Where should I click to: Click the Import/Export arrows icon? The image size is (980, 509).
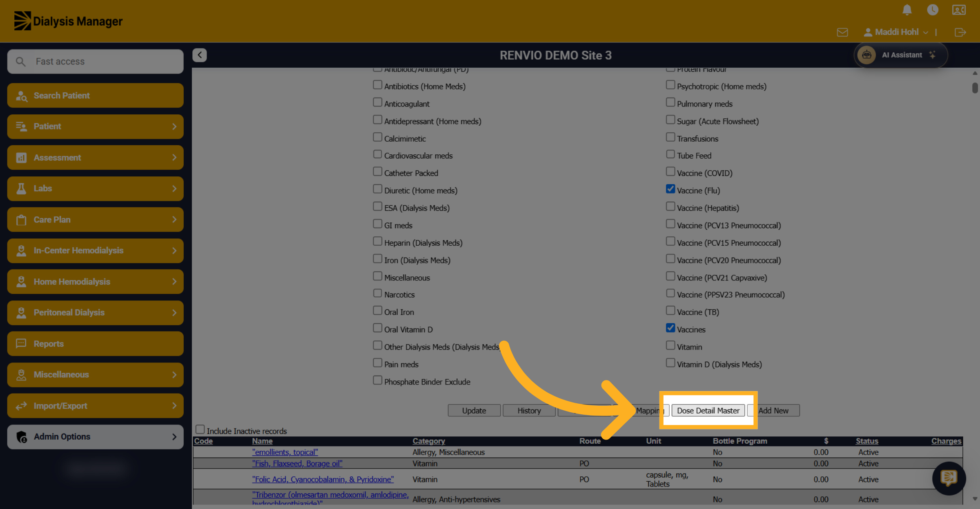pyautogui.click(x=21, y=406)
